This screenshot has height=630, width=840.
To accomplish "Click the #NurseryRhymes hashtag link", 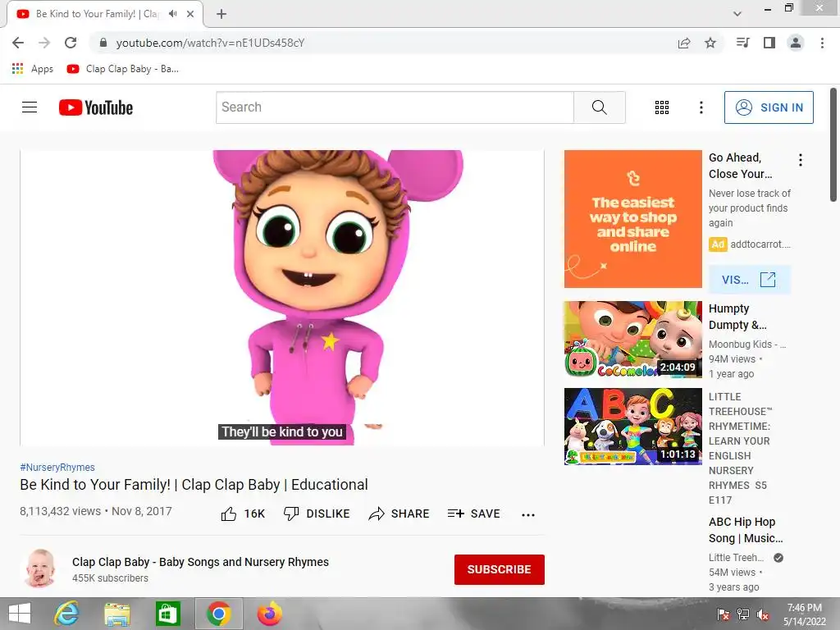I will [57, 467].
